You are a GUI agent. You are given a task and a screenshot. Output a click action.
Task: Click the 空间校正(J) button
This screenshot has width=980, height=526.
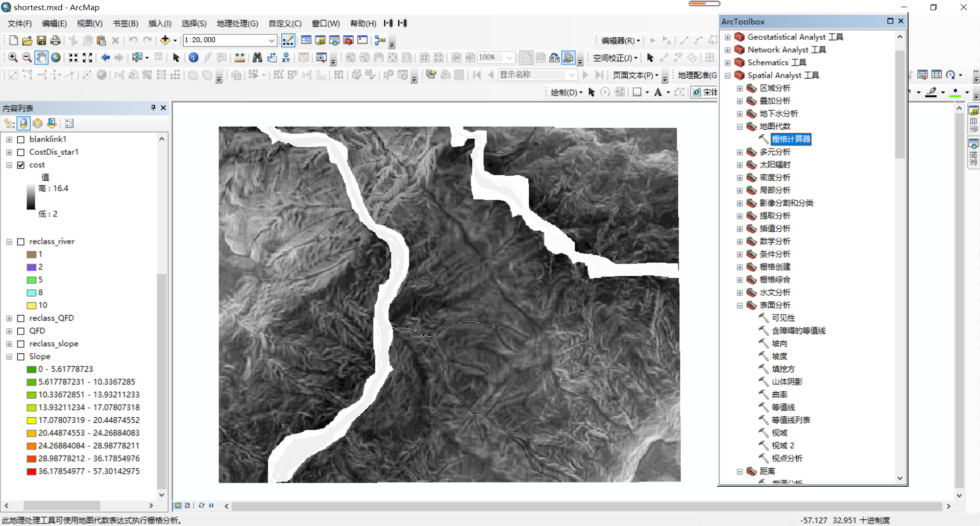click(614, 57)
